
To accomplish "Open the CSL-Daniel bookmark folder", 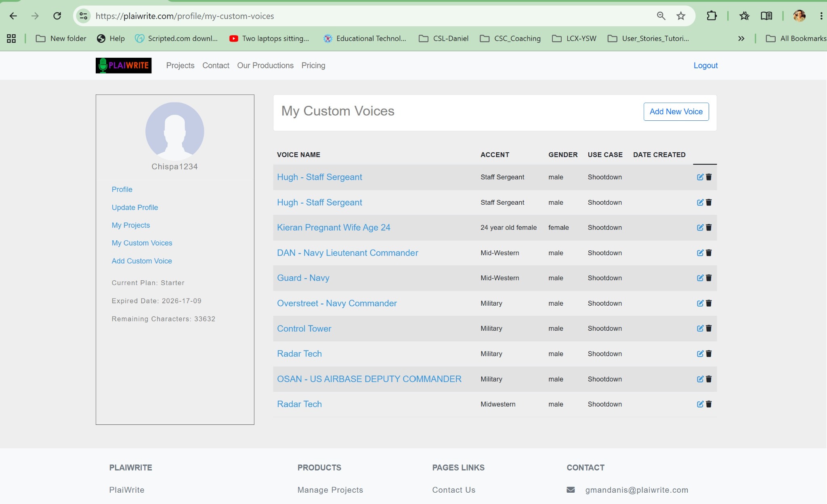I will coord(444,38).
